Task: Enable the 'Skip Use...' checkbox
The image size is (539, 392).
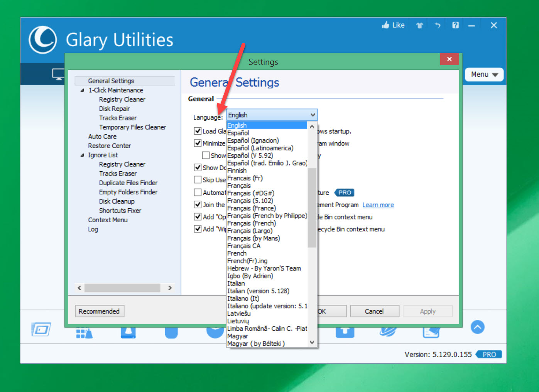Action: (198, 180)
